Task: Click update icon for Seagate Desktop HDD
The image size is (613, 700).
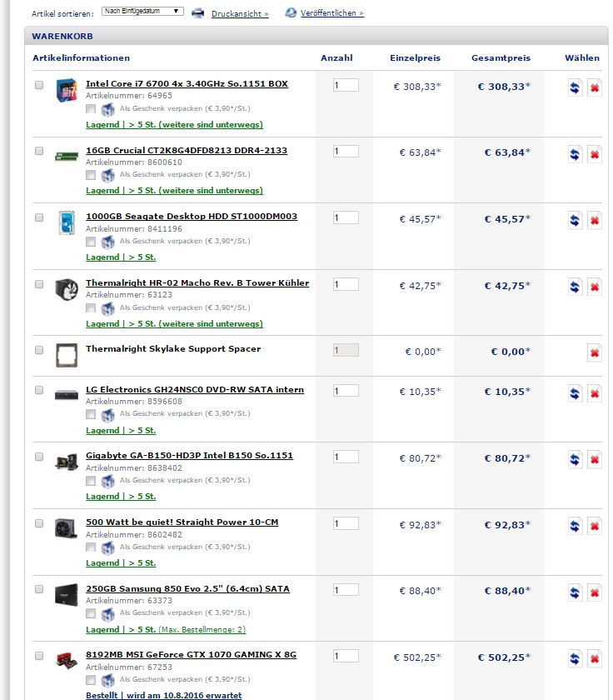Action: point(575,221)
